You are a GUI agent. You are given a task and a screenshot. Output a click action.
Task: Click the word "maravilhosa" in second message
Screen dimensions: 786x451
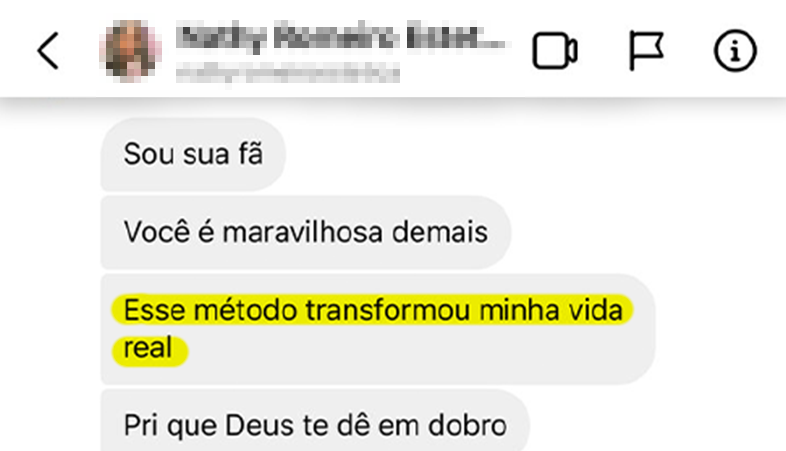click(x=303, y=233)
